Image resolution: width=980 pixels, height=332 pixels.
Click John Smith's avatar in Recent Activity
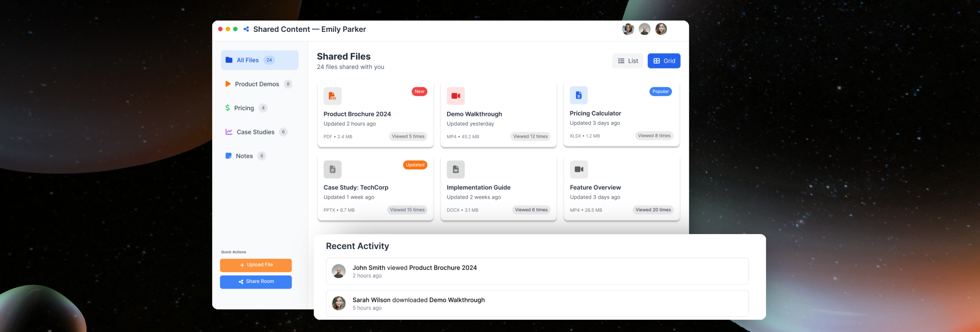338,271
